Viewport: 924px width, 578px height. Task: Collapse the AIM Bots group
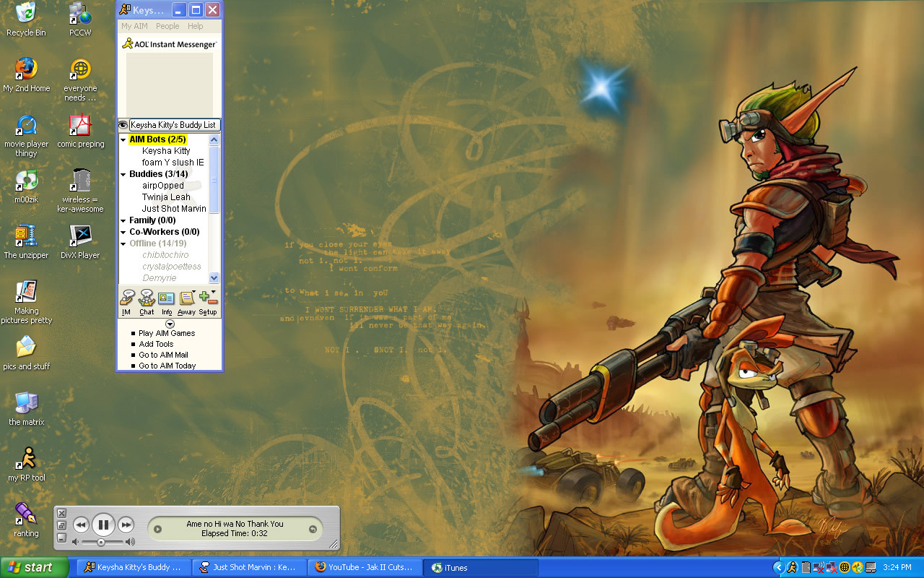[x=123, y=139]
